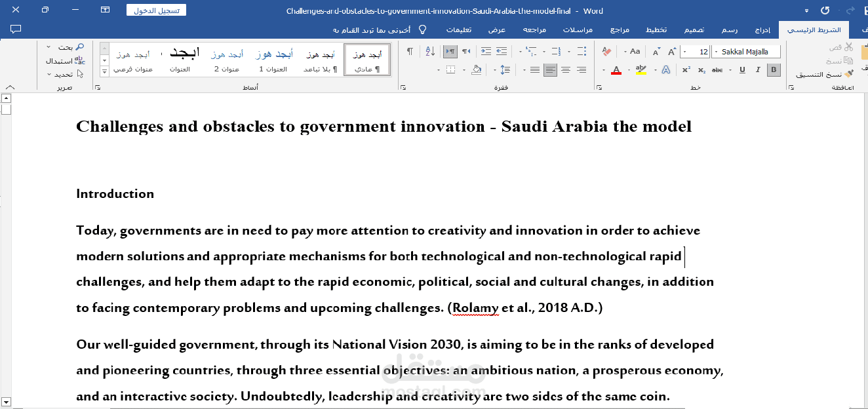
Task: Expand the Select (تحديد) dropdown
Action: point(50,74)
